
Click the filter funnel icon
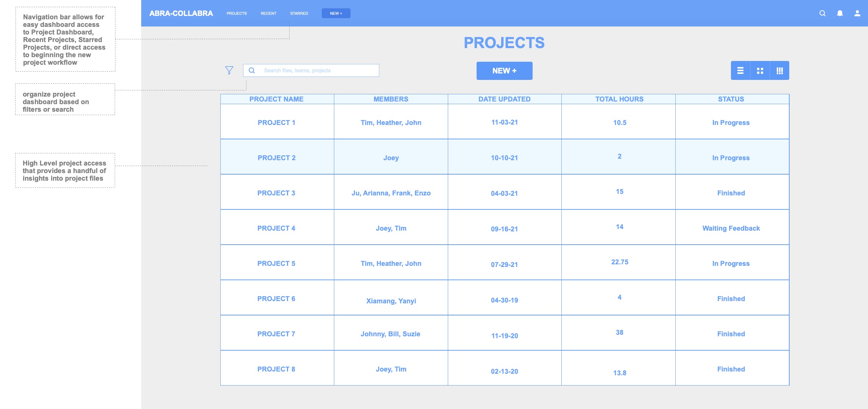coord(229,70)
